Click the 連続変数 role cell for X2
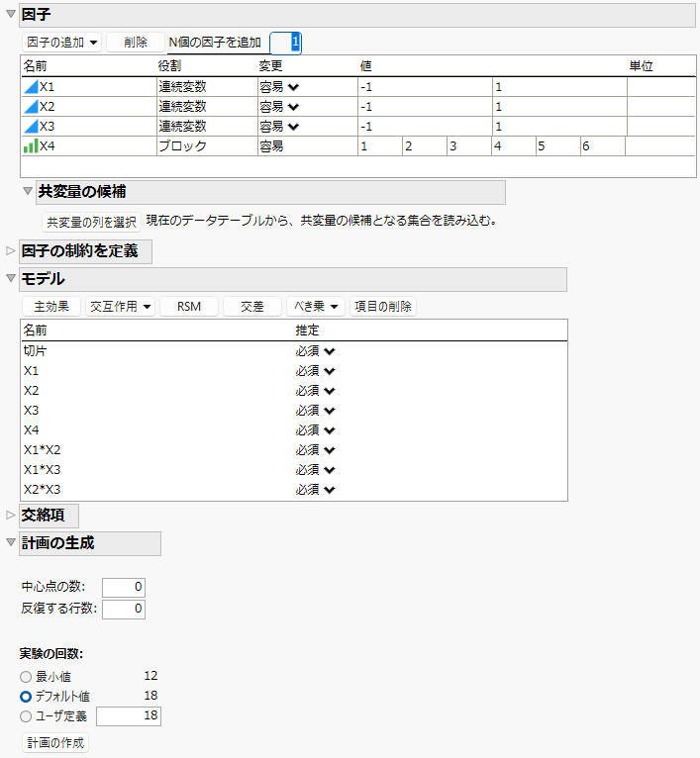The image size is (700, 758). click(207, 107)
